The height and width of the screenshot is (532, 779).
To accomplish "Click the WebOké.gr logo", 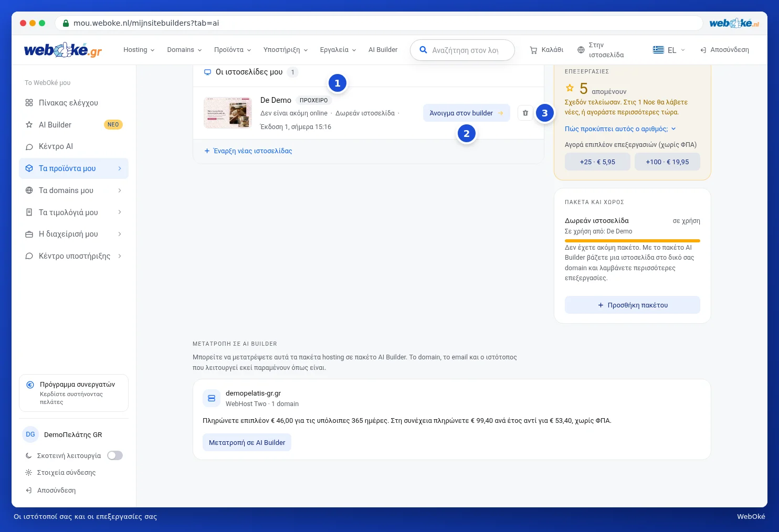I will pyautogui.click(x=63, y=50).
